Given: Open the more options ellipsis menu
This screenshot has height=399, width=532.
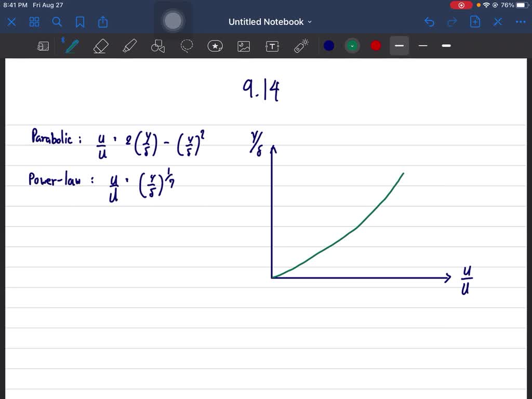Looking at the screenshot, I should coord(521,22).
